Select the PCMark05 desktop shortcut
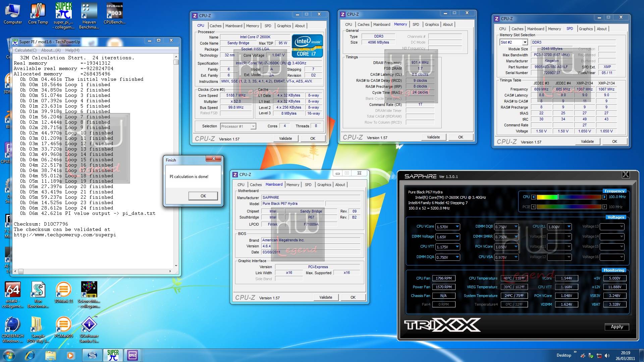Viewport: 644px width, 362px height. tap(63, 327)
